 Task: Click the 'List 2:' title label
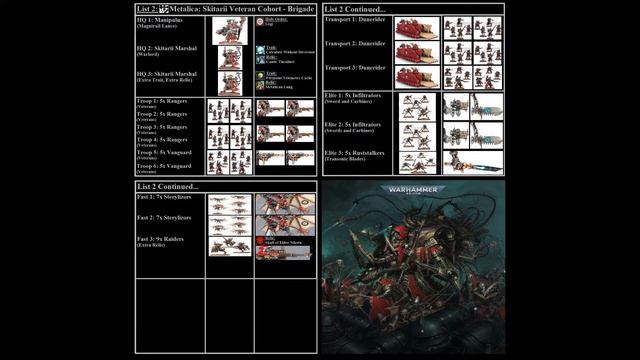[x=147, y=9]
